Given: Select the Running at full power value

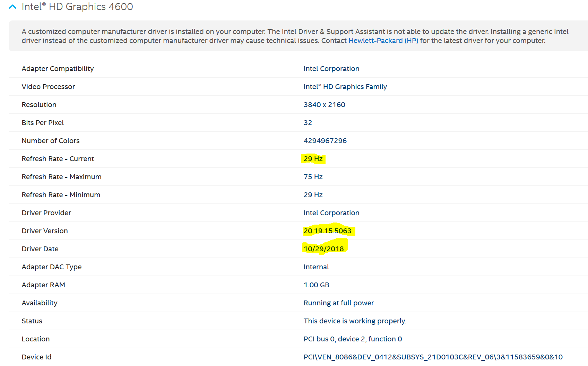Looking at the screenshot, I should point(339,303).
